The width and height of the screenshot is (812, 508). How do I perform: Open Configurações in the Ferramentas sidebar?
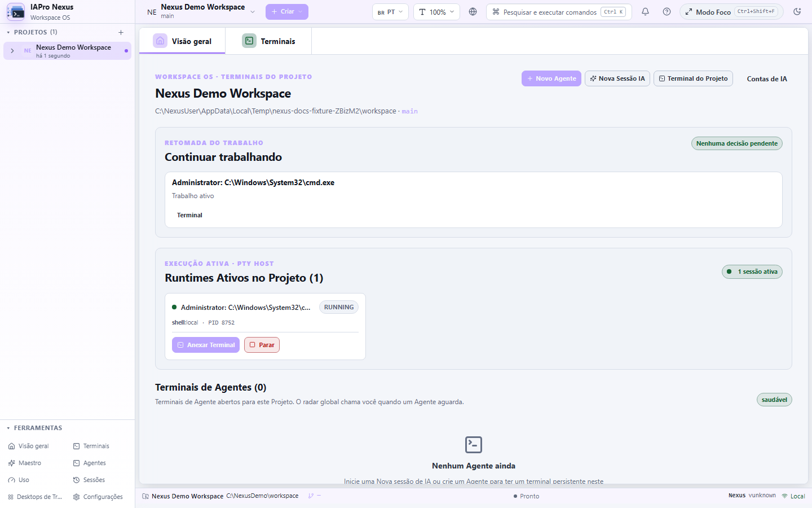click(x=98, y=497)
